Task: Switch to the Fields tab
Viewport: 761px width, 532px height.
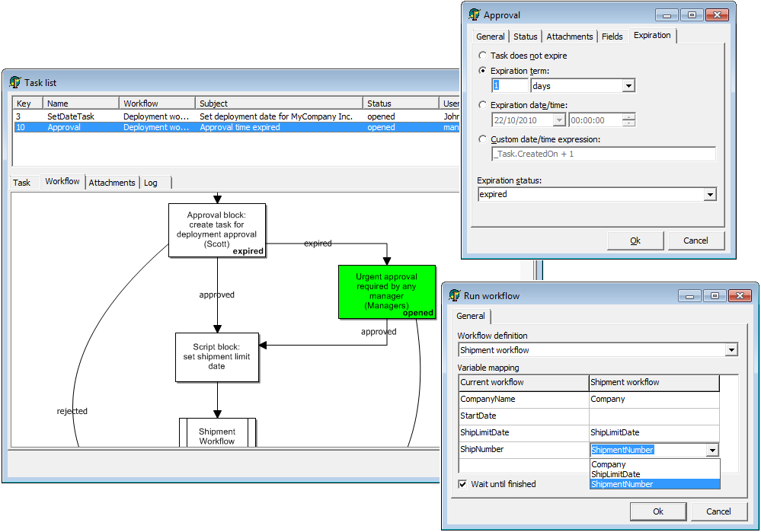Action: coord(612,37)
